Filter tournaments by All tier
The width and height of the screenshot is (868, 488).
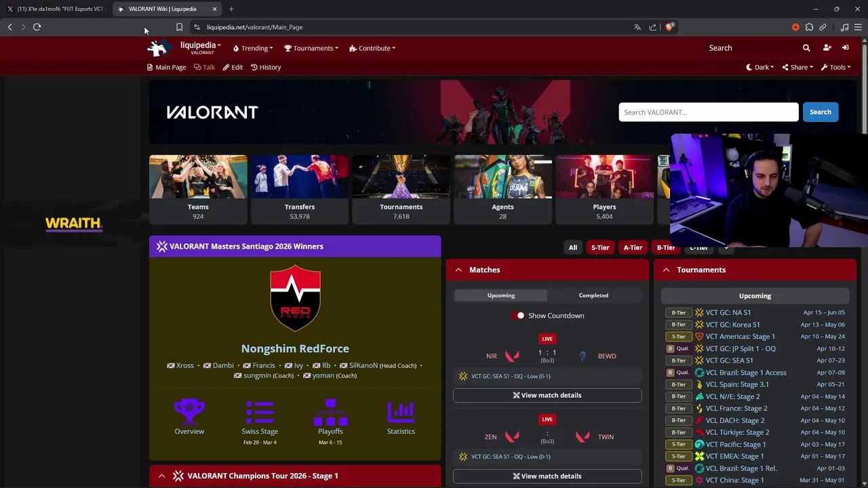pyautogui.click(x=573, y=247)
